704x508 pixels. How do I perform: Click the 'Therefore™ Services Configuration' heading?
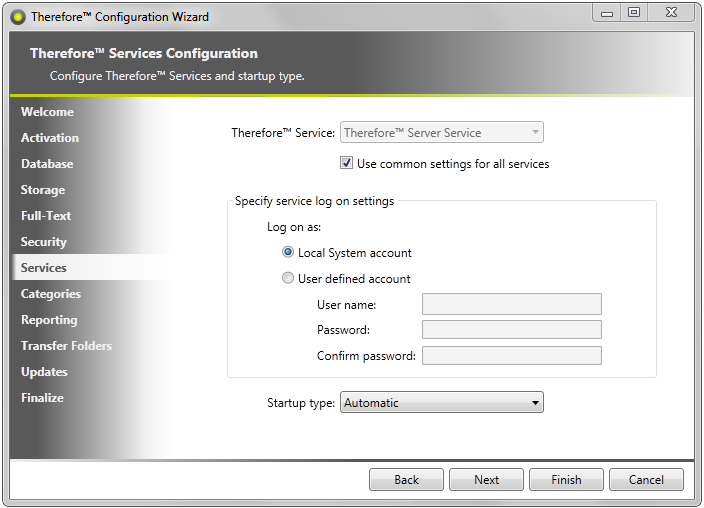(x=144, y=53)
